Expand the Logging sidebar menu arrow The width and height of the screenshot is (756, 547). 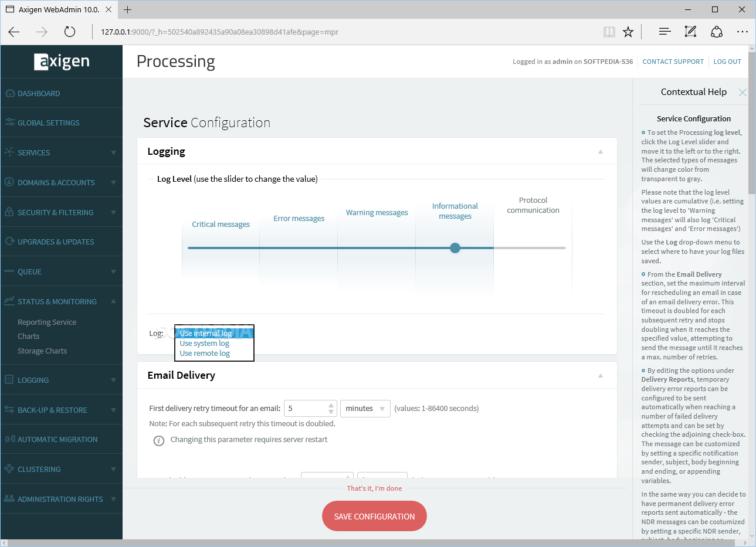(x=113, y=380)
